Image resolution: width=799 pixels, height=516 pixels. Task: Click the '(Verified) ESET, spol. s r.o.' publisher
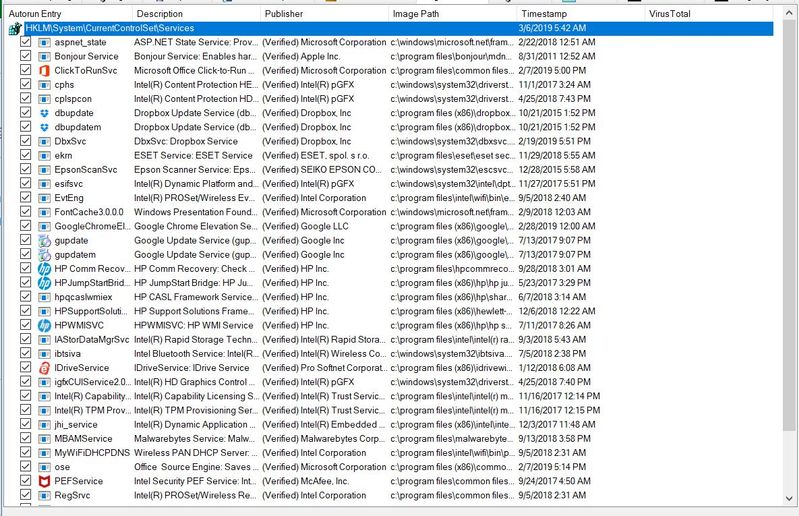pyautogui.click(x=315, y=156)
